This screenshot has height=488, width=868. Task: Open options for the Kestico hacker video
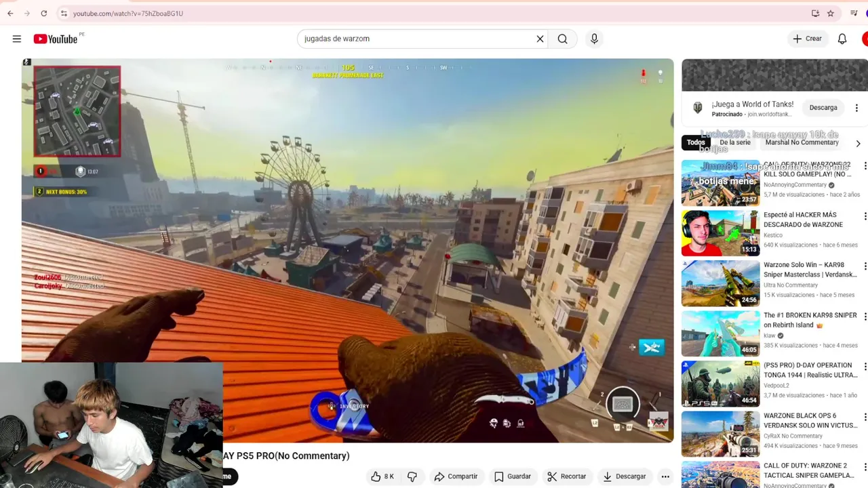coord(865,216)
